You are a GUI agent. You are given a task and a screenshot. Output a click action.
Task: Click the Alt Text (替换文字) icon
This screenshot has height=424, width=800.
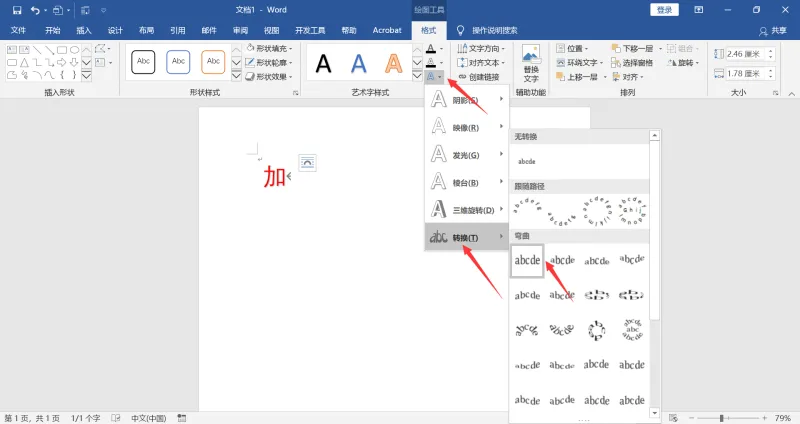[531, 64]
